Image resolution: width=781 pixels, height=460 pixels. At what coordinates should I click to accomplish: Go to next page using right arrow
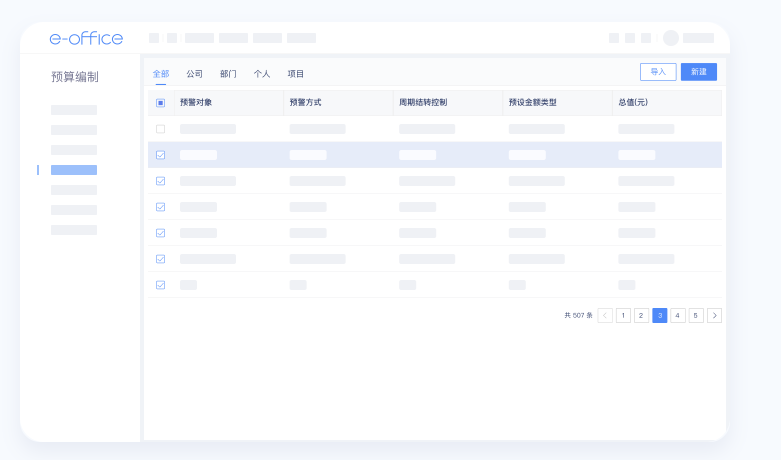pyautogui.click(x=714, y=315)
